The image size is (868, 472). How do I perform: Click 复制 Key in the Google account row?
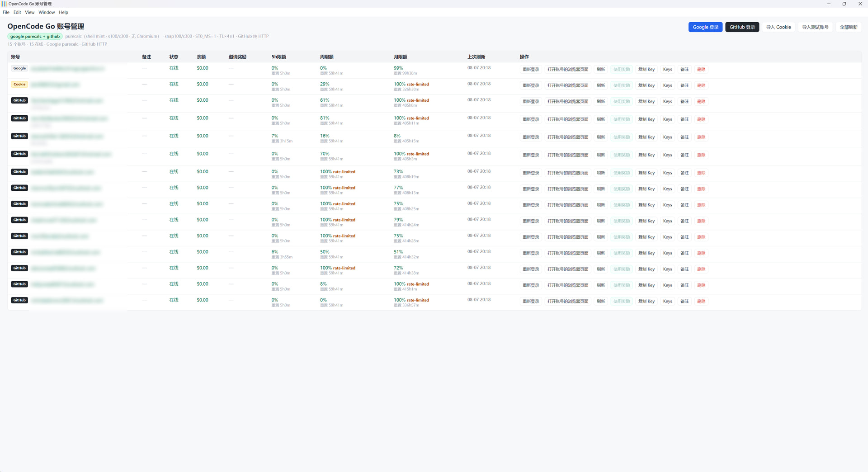pos(646,69)
